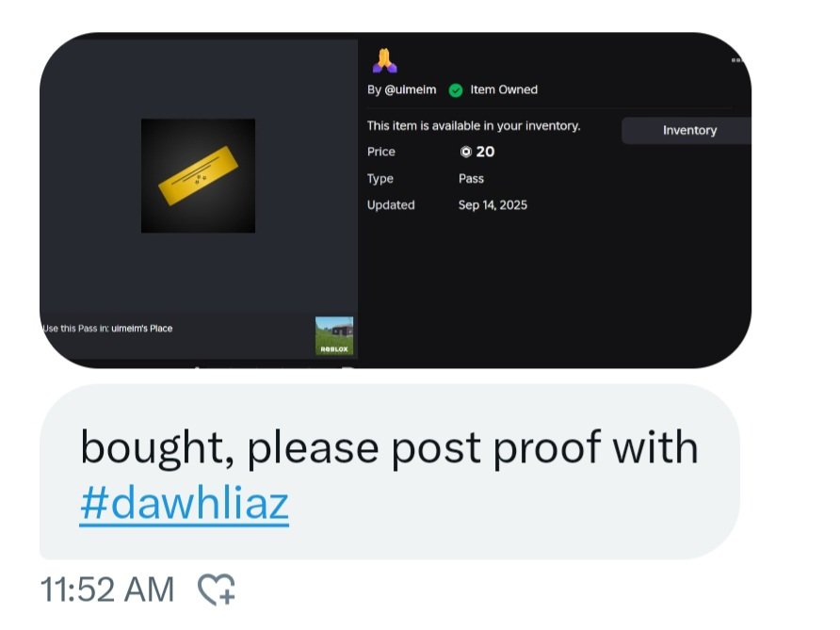Image resolution: width=840 pixels, height=630 pixels.
Task: Select the 'bought, please post proof' message bubble
Action: 390,472
